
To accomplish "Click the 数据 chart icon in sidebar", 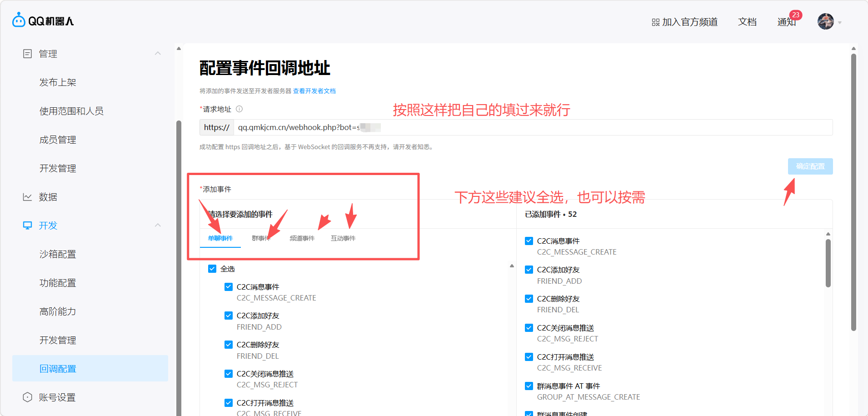I will pos(27,197).
